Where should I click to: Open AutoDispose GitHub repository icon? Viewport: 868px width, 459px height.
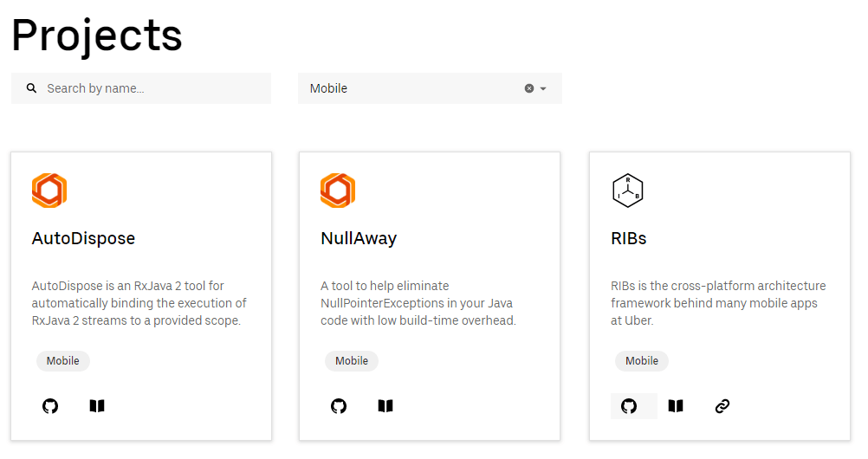[50, 406]
